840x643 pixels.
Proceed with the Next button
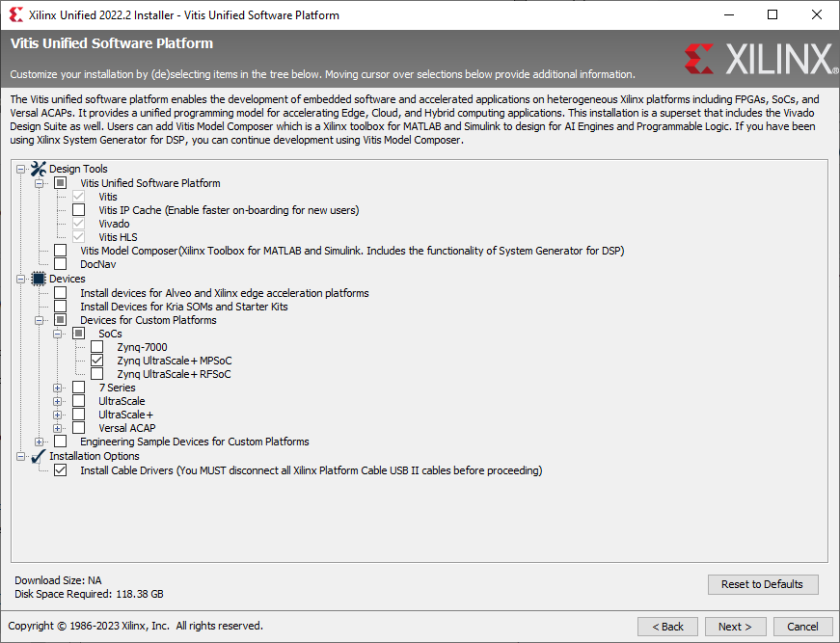(x=734, y=627)
